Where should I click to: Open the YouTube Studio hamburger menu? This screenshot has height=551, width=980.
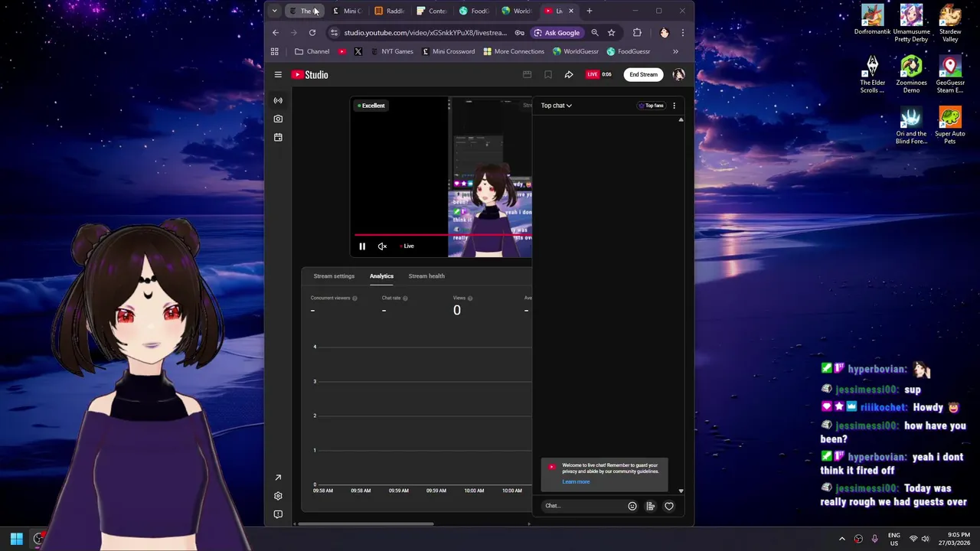pos(278,75)
